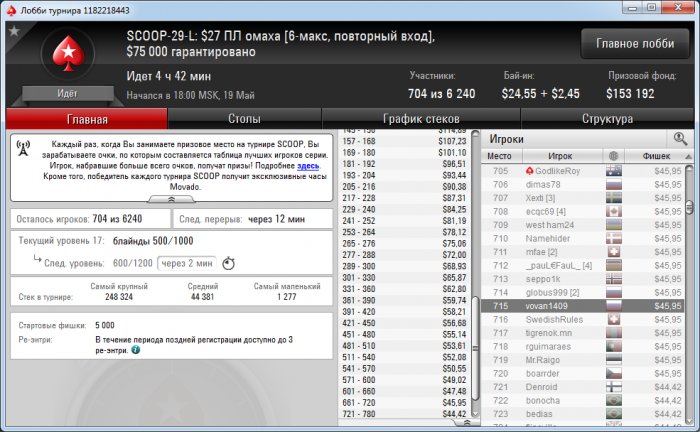Click payout row 301 - 330
Screen dimensions: 700x432
coord(404,278)
